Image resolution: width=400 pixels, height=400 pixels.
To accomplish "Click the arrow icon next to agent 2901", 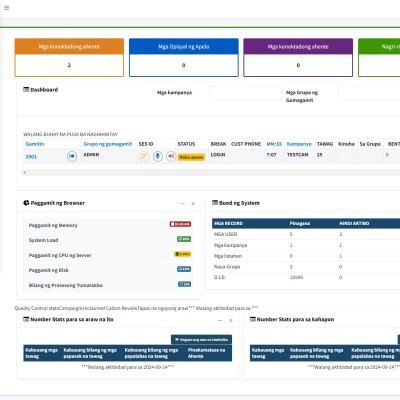I will (x=72, y=156).
